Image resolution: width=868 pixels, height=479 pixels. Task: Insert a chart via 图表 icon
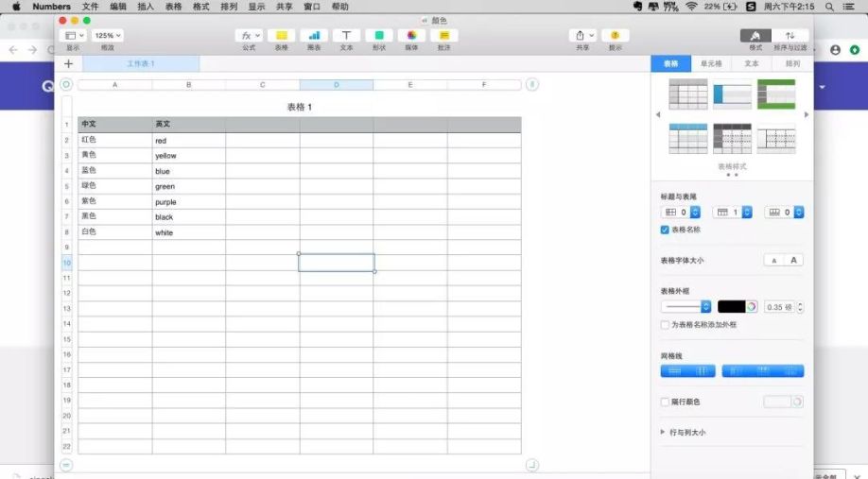(314, 35)
